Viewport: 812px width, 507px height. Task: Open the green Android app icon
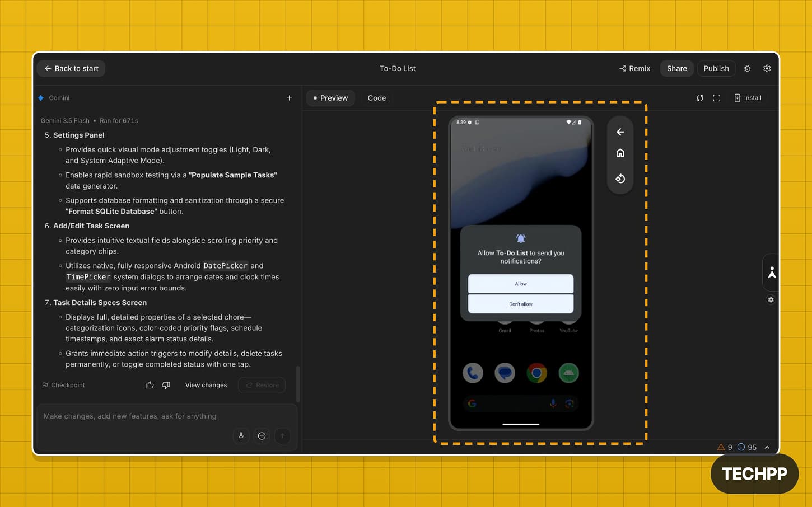568,373
